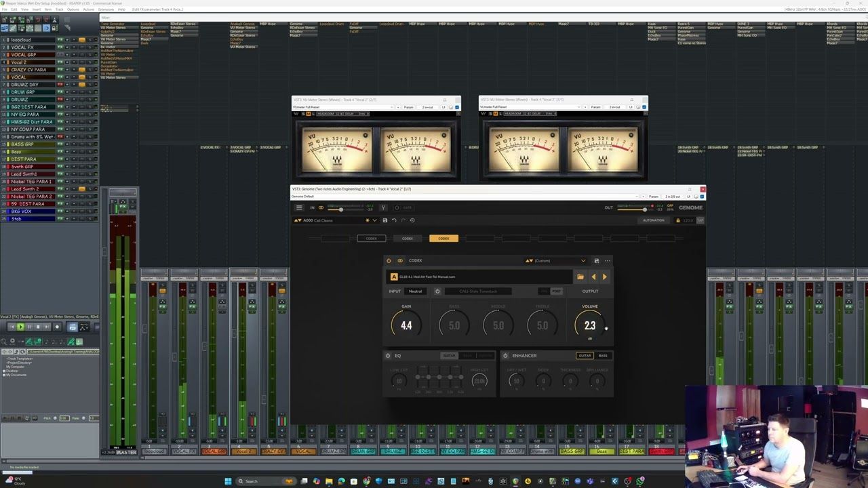Load the previous Codex model arrow
The width and height of the screenshot is (868, 488).
(x=593, y=277)
